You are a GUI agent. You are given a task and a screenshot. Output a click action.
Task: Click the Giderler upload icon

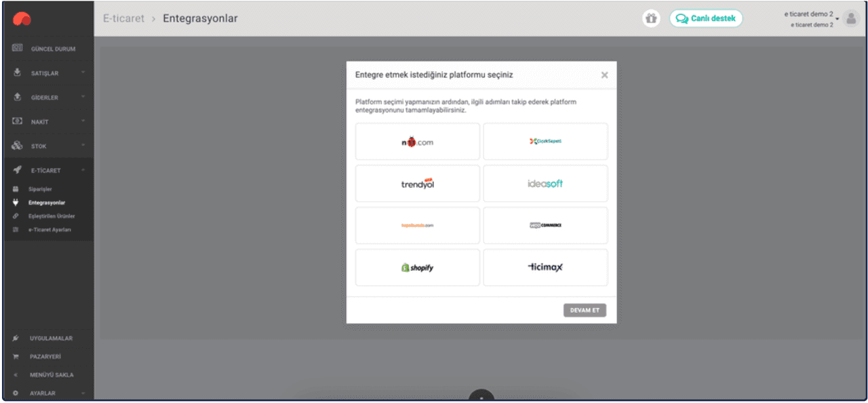(18, 97)
